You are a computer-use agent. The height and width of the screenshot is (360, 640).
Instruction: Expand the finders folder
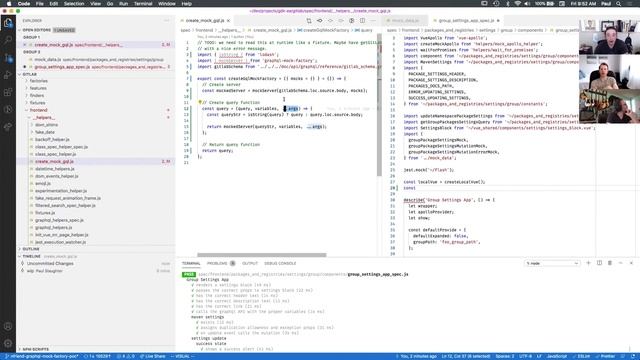37,96
